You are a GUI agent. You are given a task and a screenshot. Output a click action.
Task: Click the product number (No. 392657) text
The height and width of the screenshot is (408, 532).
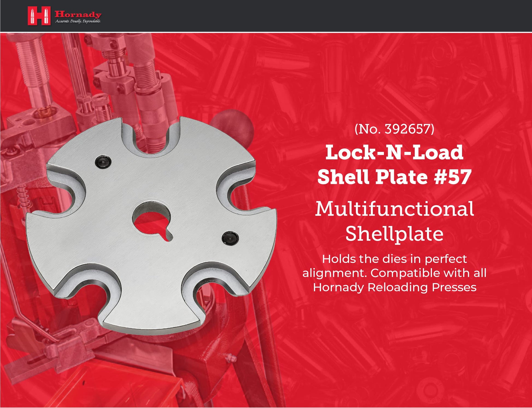pyautogui.click(x=394, y=129)
